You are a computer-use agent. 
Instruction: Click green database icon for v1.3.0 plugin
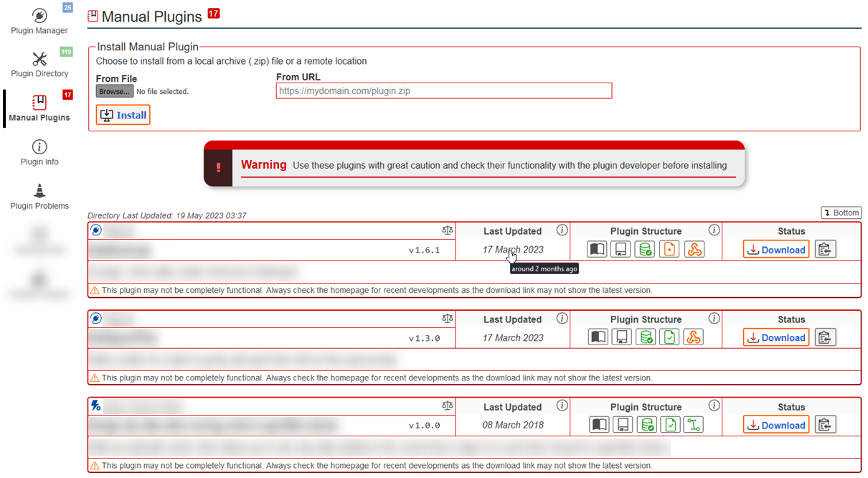(646, 337)
